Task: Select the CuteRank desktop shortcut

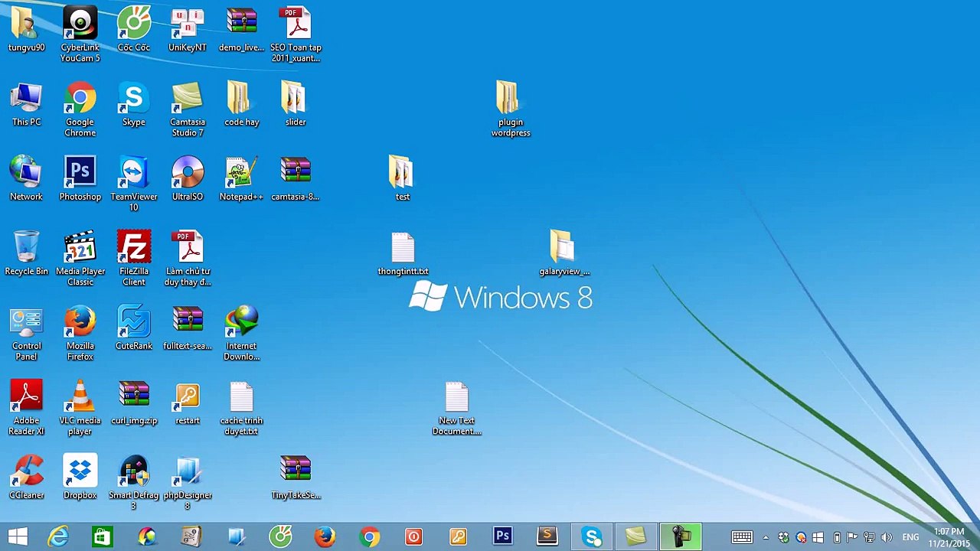Action: (x=134, y=328)
